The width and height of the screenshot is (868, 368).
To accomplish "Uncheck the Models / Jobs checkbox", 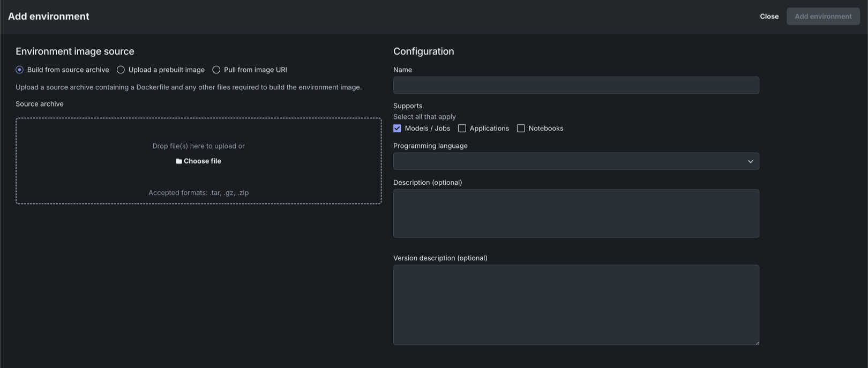I will [397, 129].
